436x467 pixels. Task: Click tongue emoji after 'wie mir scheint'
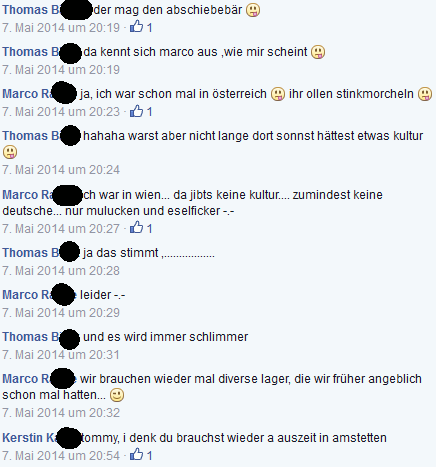click(318, 52)
